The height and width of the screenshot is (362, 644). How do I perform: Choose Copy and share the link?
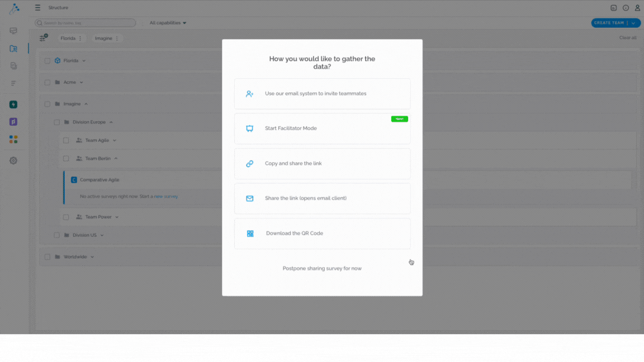point(323,163)
